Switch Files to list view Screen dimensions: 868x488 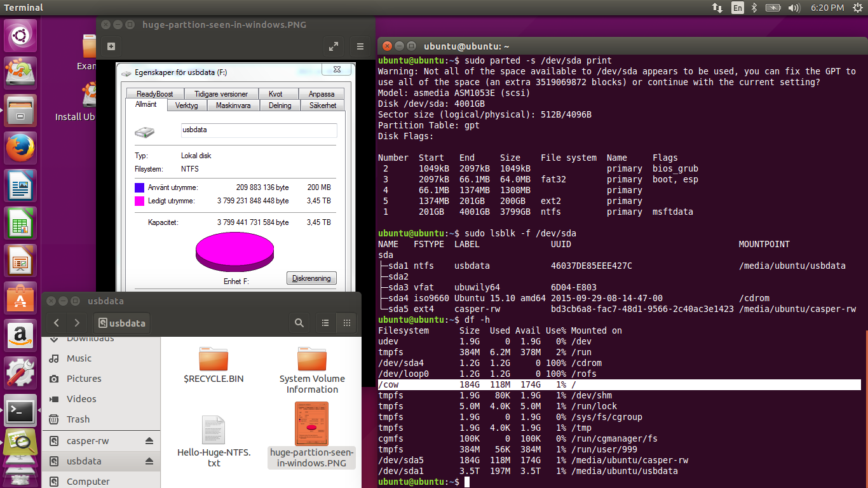[x=325, y=323]
